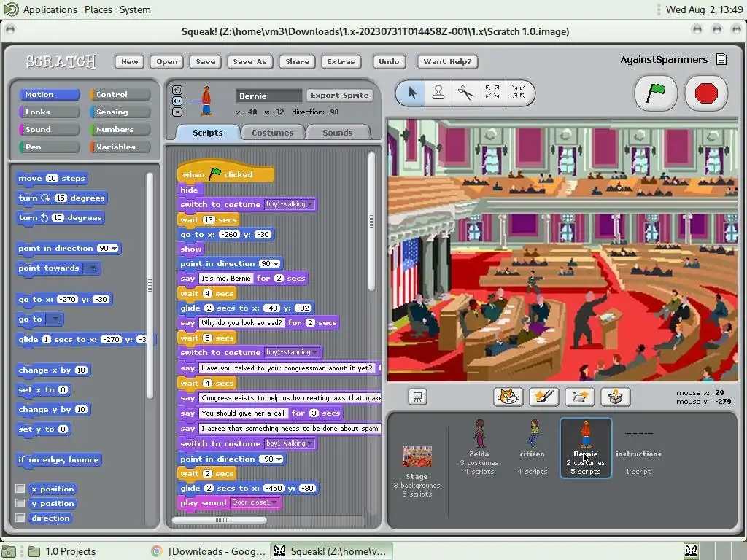Click the Open button
The width and height of the screenshot is (747, 560).
(167, 61)
